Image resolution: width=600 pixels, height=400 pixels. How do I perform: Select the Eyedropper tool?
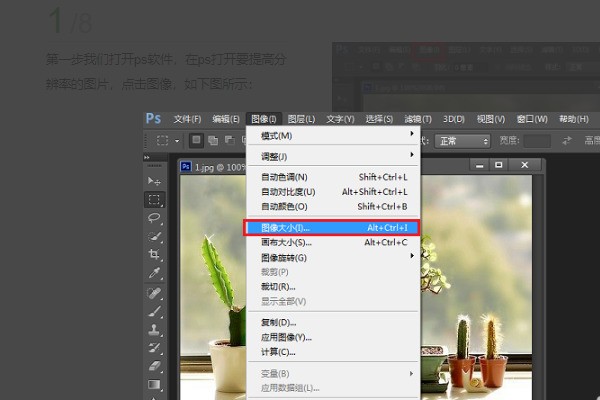pos(154,273)
